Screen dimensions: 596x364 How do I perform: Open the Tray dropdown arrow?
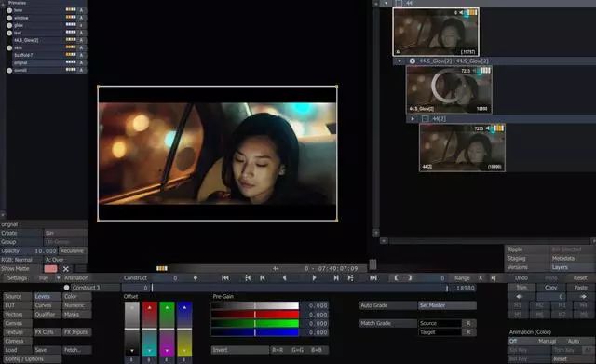58,278
